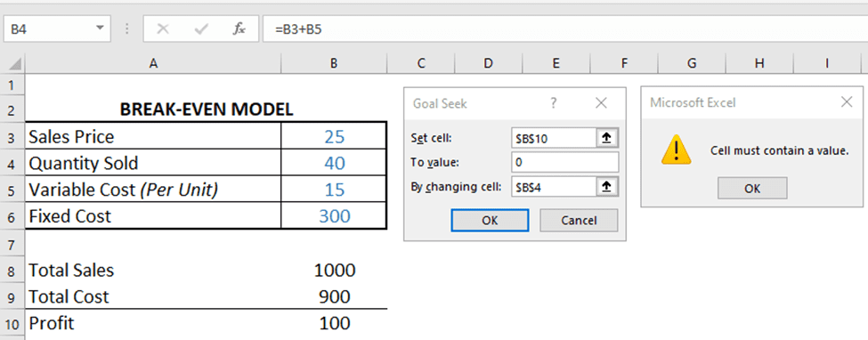Click Cancel in the Goal Seek dialog

pos(579,221)
